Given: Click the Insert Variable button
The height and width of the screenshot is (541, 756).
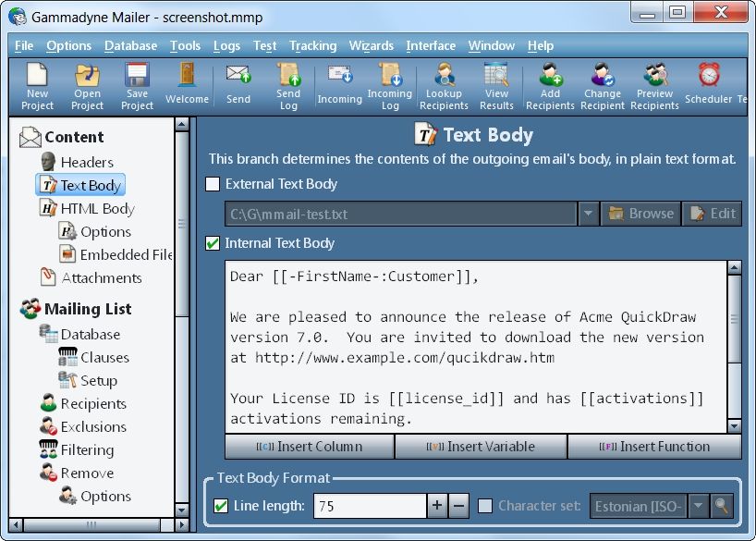Looking at the screenshot, I should pyautogui.click(x=481, y=447).
